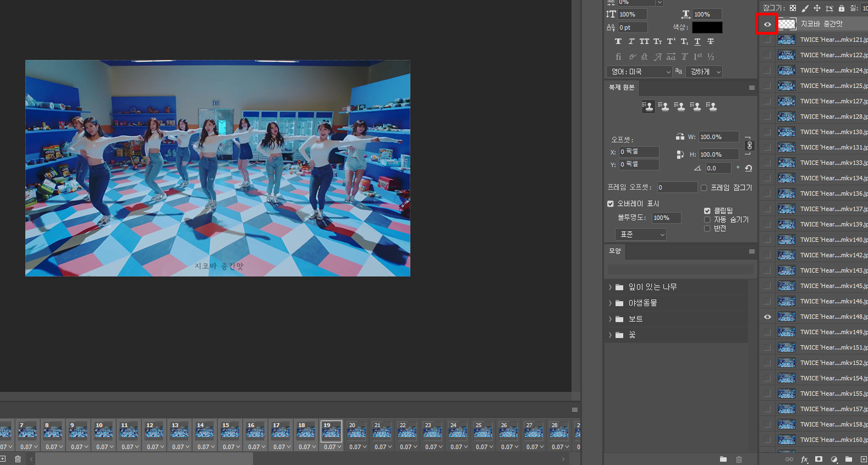
Task: Lock image pixels brush icon
Action: 805,8
